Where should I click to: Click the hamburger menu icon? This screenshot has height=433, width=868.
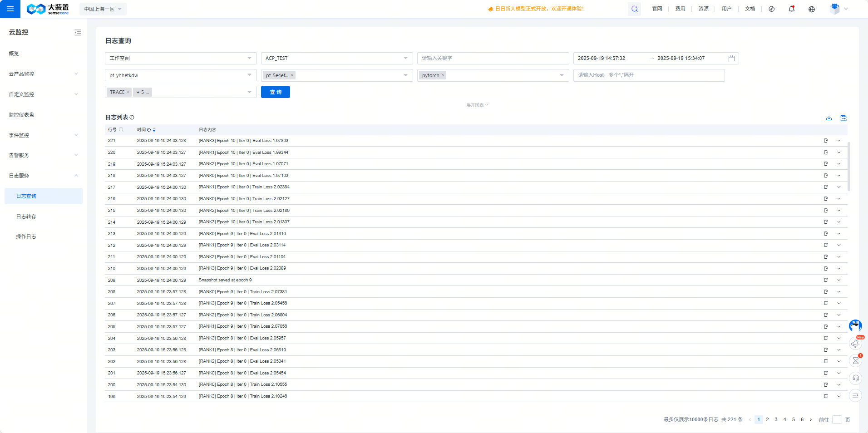point(10,9)
